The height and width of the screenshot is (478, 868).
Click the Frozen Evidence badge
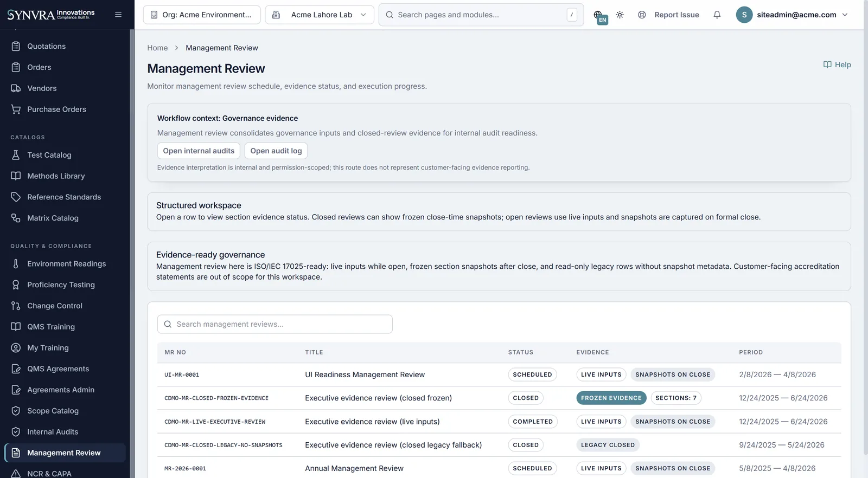[x=611, y=398]
